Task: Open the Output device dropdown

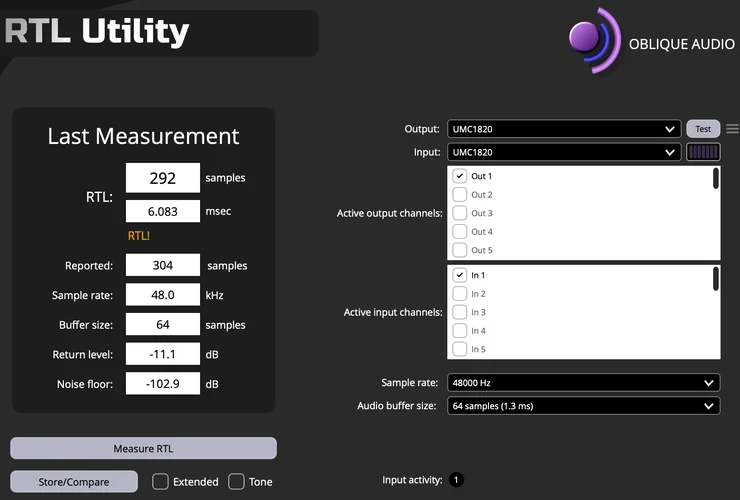Action: (564, 129)
